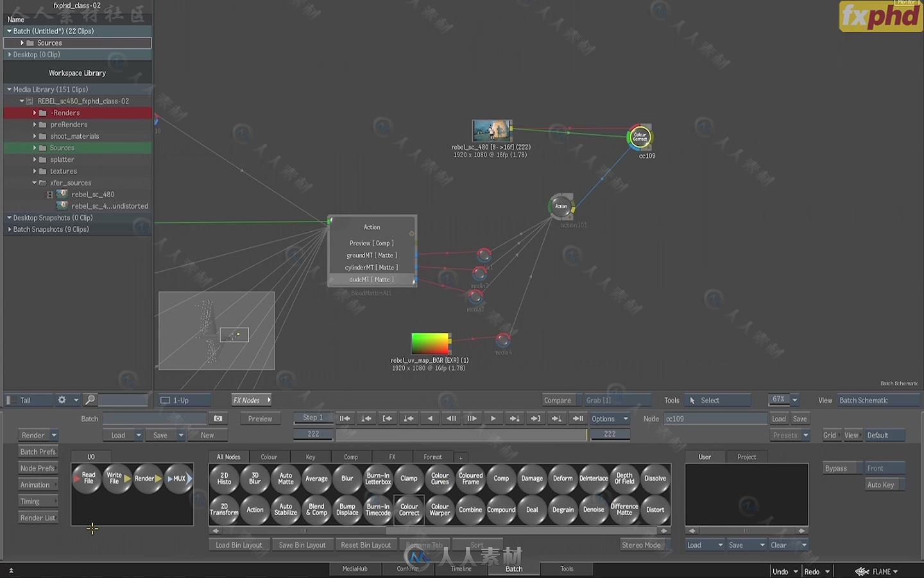This screenshot has height=578, width=924.
Task: Select the Colour Correct node in bin
Action: coord(409,509)
